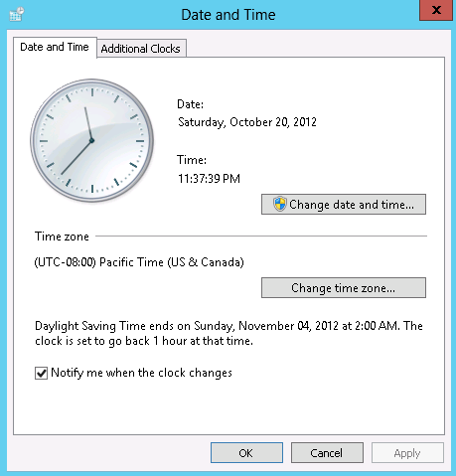Viewport: 456px width, 476px height.
Task: Click the grayed-out Apply button
Action: (407, 452)
